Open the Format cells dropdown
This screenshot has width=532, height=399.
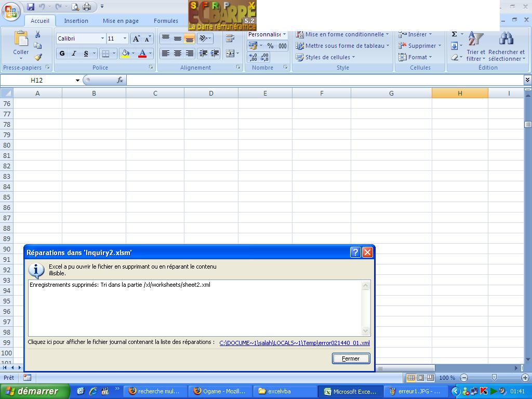[415, 57]
